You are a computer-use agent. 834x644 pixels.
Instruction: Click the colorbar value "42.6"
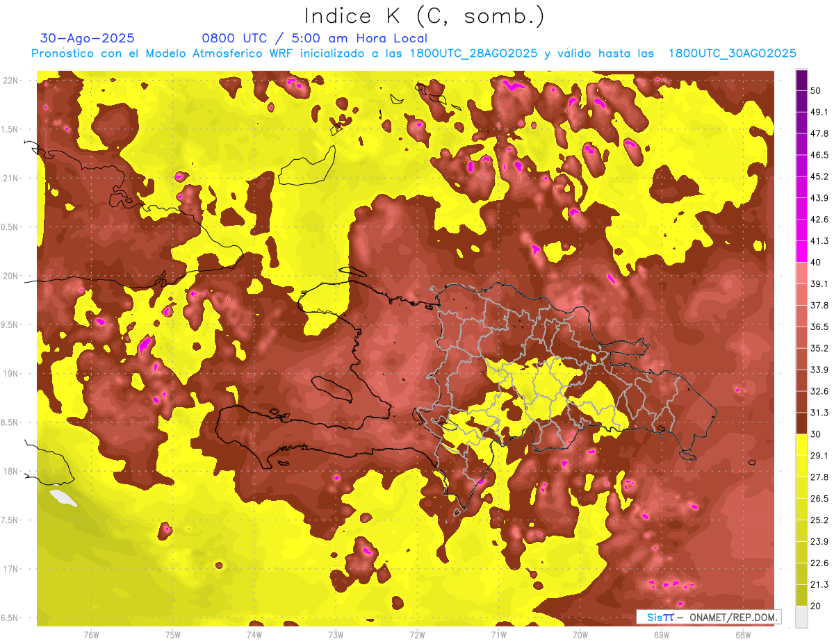coord(819,220)
